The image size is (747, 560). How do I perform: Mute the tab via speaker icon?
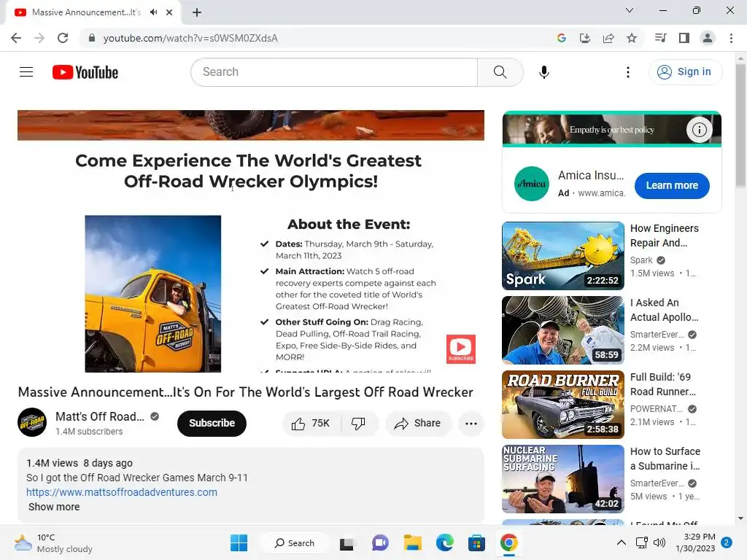[x=153, y=12]
